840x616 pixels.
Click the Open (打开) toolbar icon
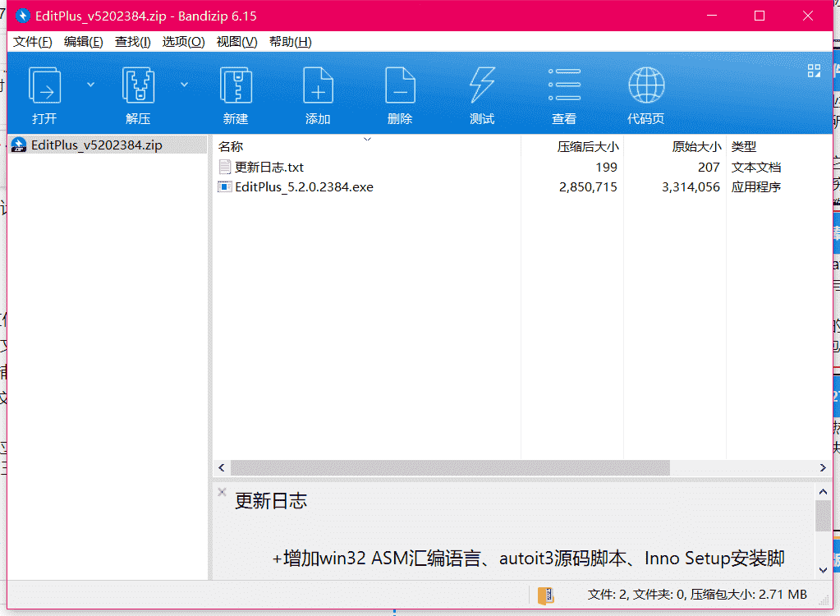pos(44,85)
